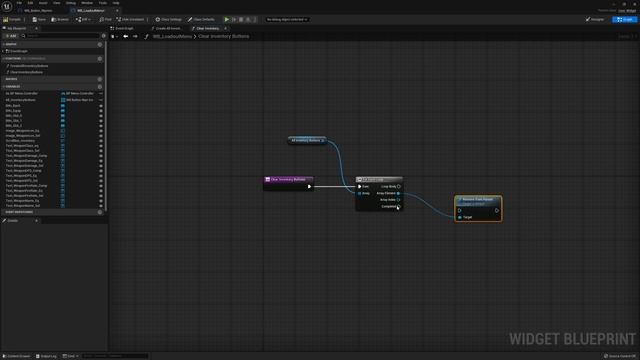
Task: Open the debug object selector dropdown
Action: [x=287, y=20]
